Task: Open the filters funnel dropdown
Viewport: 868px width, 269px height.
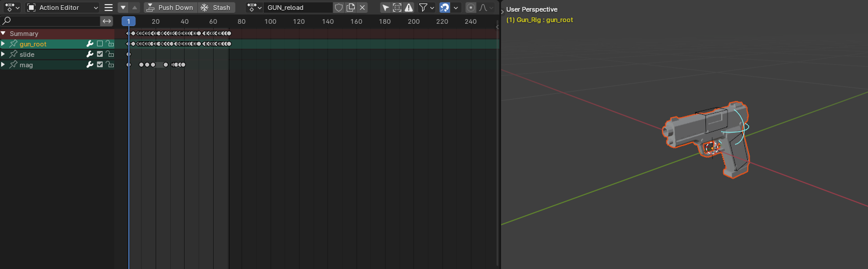Action: coord(426,8)
